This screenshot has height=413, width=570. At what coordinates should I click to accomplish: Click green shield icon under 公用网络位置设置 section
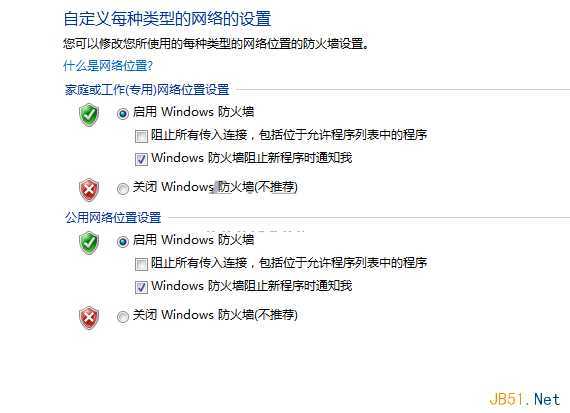89,242
